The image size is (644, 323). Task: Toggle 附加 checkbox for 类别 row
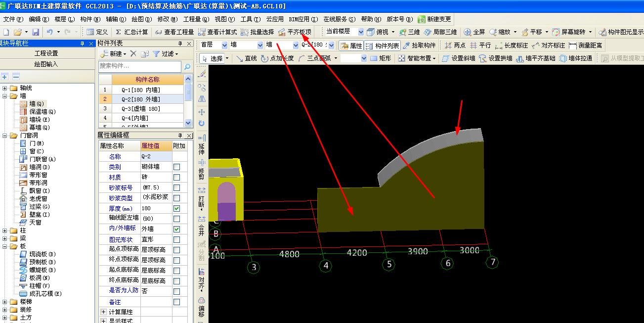pyautogui.click(x=176, y=167)
